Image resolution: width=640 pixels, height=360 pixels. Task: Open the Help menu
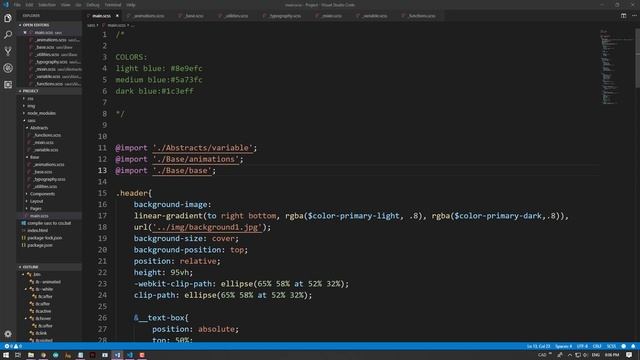click(x=131, y=5)
